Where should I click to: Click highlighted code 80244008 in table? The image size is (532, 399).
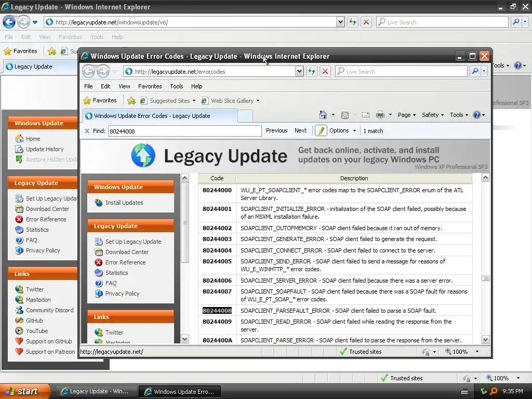pyautogui.click(x=217, y=311)
